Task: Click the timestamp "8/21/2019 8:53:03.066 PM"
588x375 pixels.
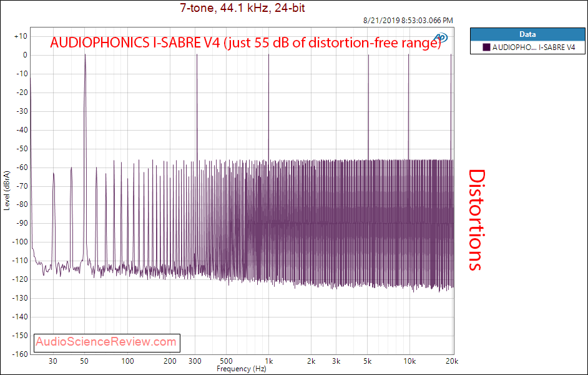Action: pyautogui.click(x=408, y=21)
